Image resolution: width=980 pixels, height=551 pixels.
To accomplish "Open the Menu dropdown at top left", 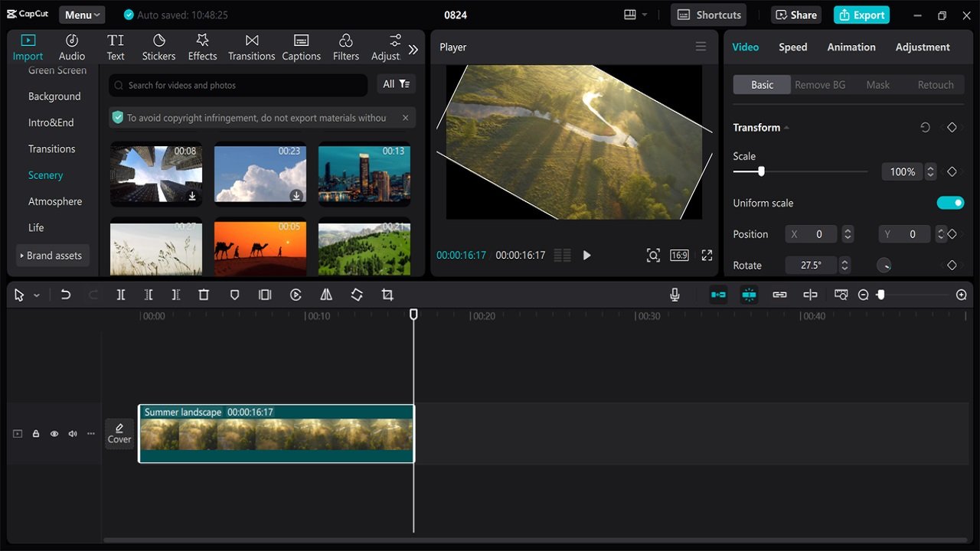I will click(x=81, y=14).
